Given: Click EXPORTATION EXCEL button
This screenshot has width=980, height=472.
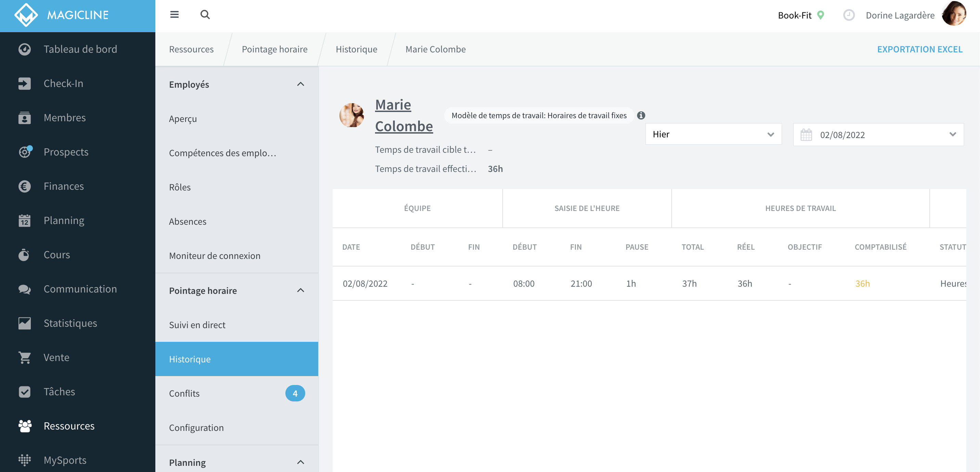Looking at the screenshot, I should click(920, 49).
